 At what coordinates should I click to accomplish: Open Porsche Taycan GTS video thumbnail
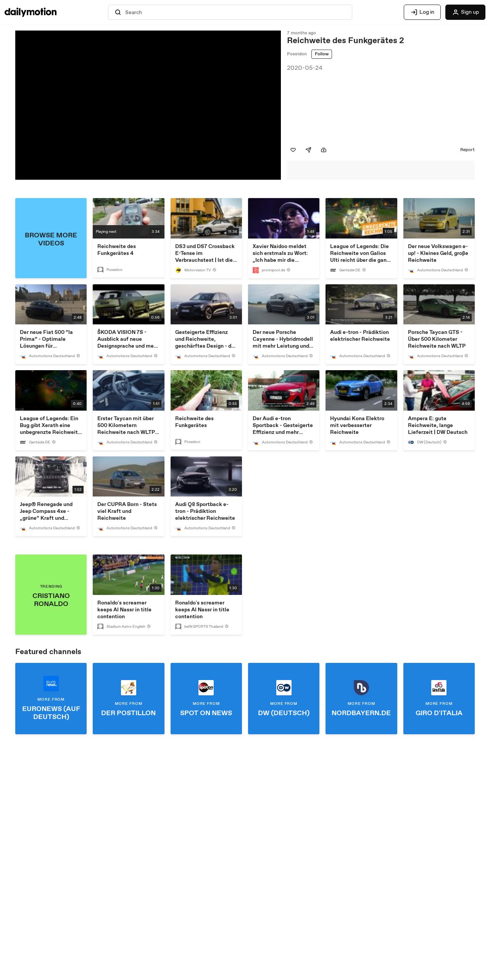pyautogui.click(x=439, y=304)
